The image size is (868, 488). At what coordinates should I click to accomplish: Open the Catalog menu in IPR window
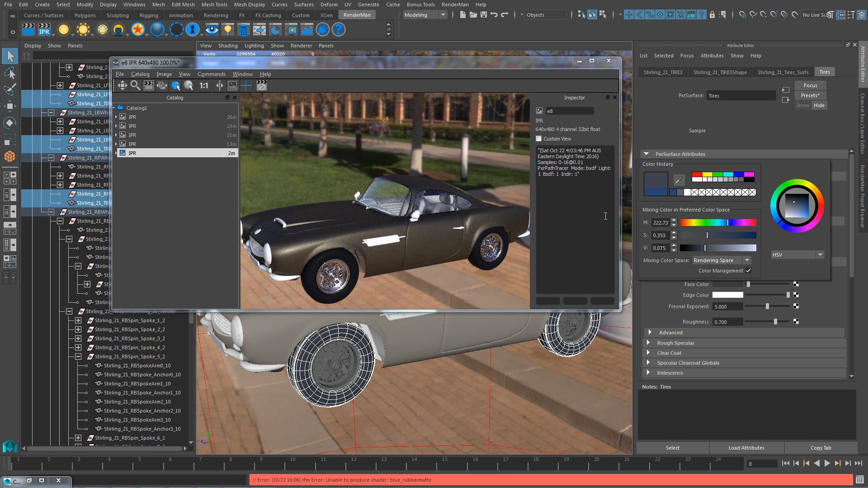pyautogui.click(x=140, y=74)
